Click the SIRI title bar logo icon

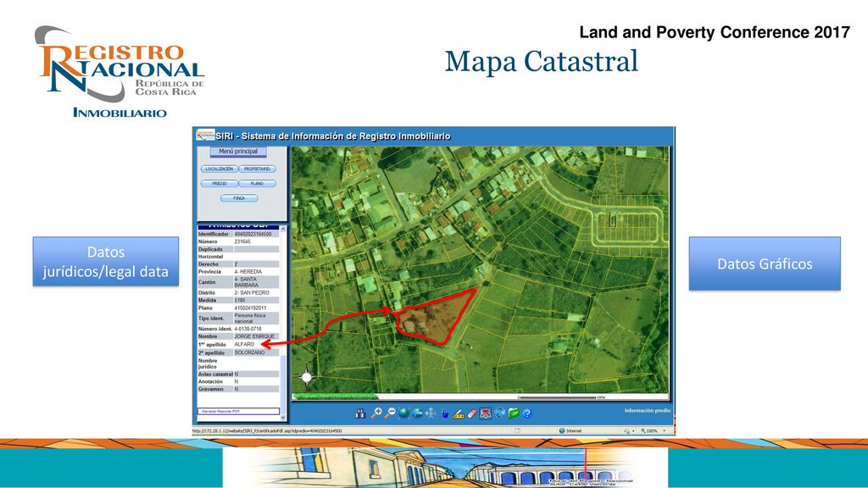click(x=205, y=136)
